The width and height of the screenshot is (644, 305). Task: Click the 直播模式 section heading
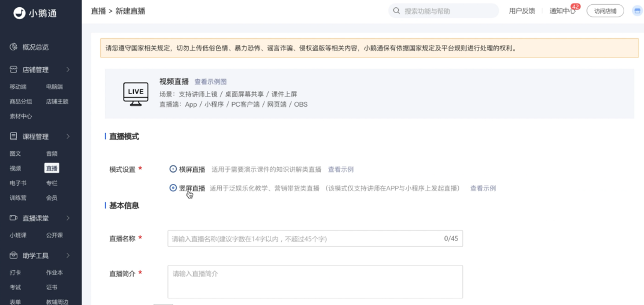click(124, 137)
